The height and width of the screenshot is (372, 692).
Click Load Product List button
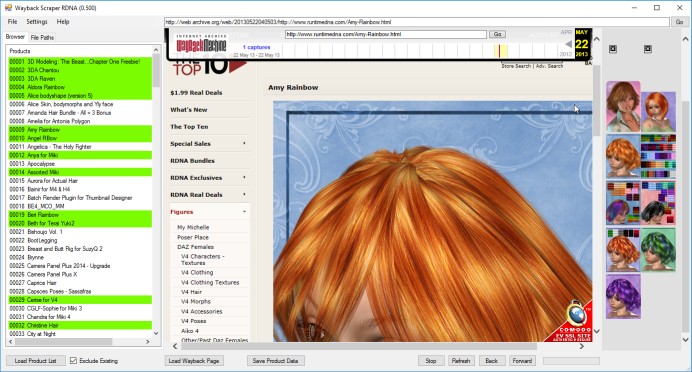[36, 361]
